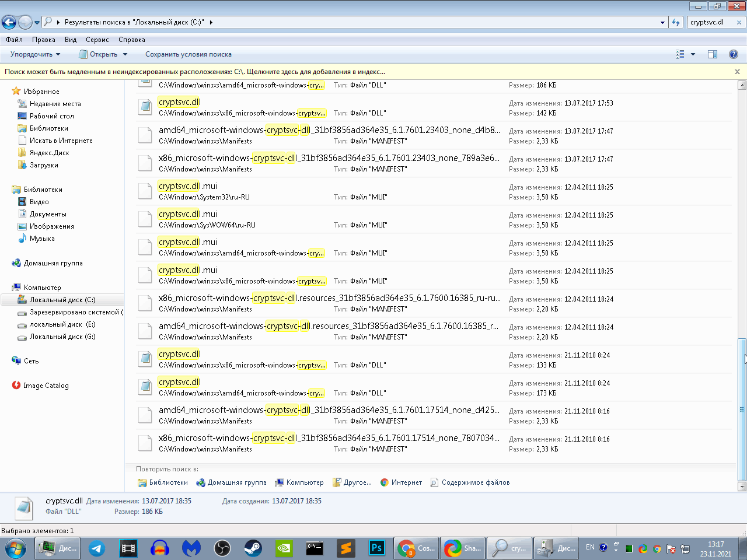Click the Forward navigation arrow button
The width and height of the screenshot is (747, 560).
(25, 23)
